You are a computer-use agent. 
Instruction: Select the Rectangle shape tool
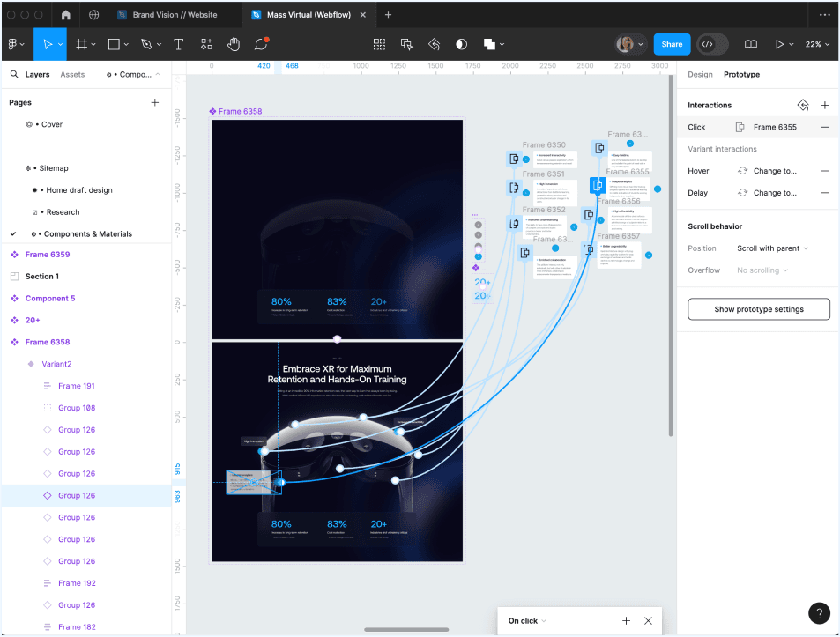114,44
